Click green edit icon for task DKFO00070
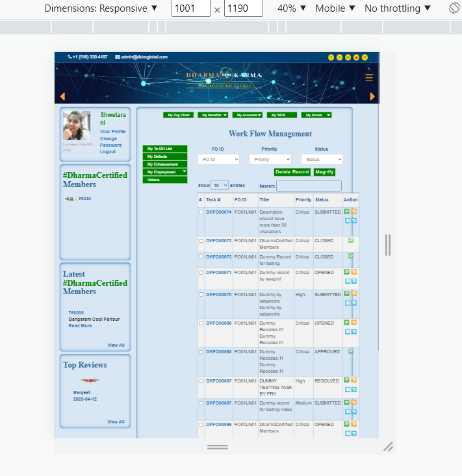 [347, 294]
